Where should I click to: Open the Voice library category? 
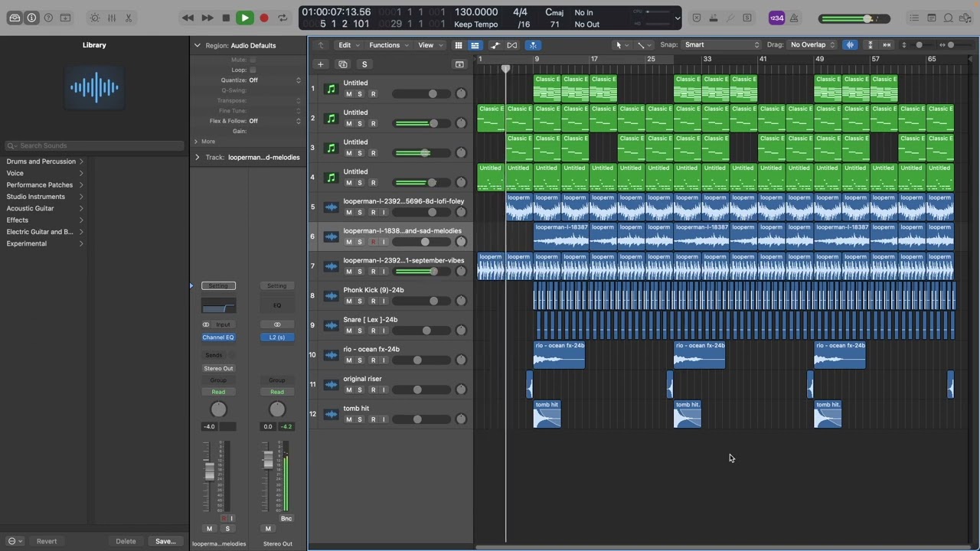click(44, 173)
